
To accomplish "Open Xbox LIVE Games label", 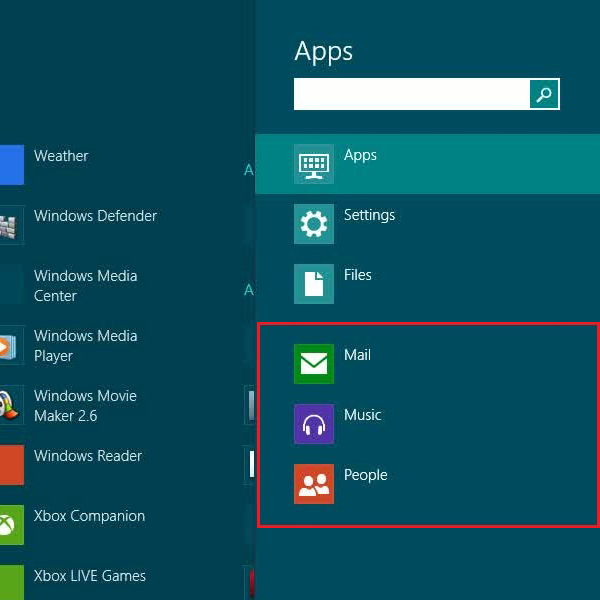I will pyautogui.click(x=90, y=576).
